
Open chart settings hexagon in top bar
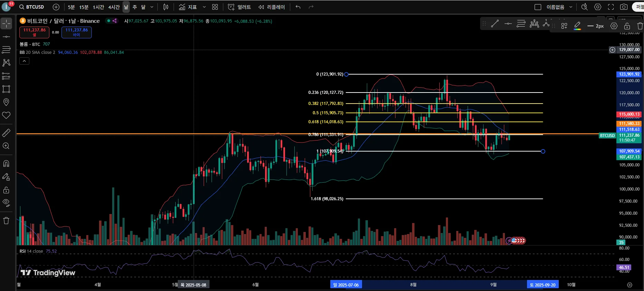pyautogui.click(x=598, y=7)
